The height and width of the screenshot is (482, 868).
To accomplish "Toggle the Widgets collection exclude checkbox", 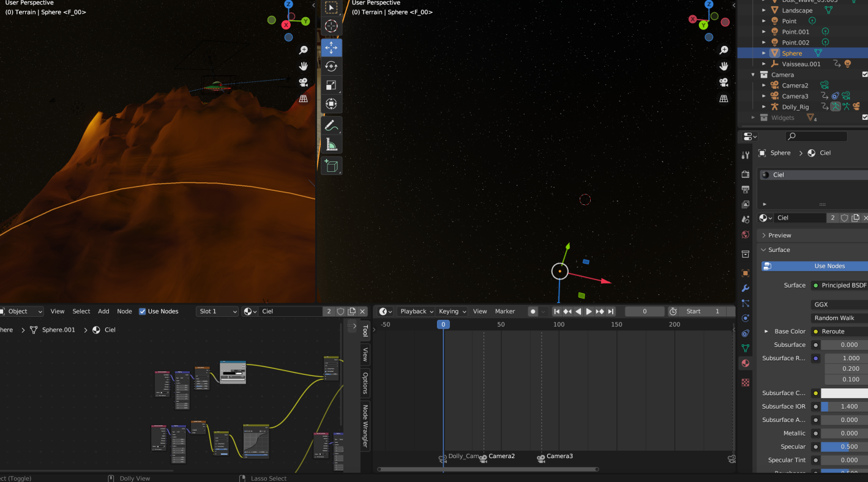I will point(864,117).
